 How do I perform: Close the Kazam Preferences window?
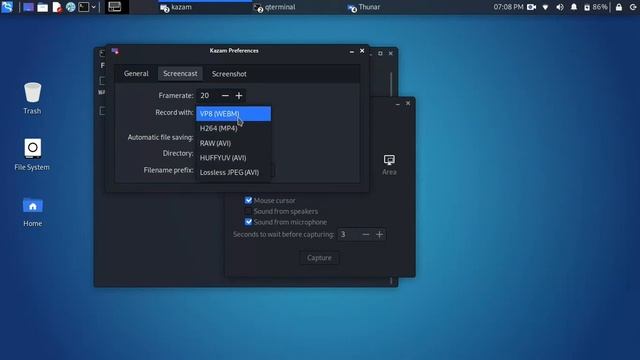(362, 51)
